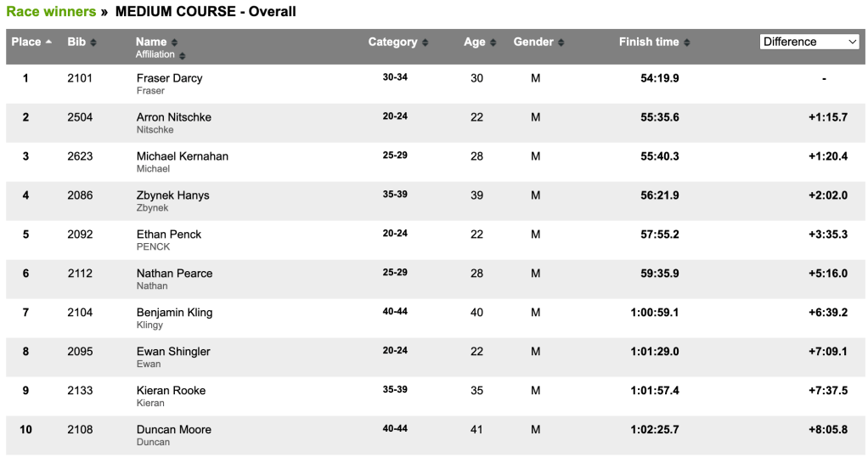
Task: Open the Race winners link
Action: point(51,12)
